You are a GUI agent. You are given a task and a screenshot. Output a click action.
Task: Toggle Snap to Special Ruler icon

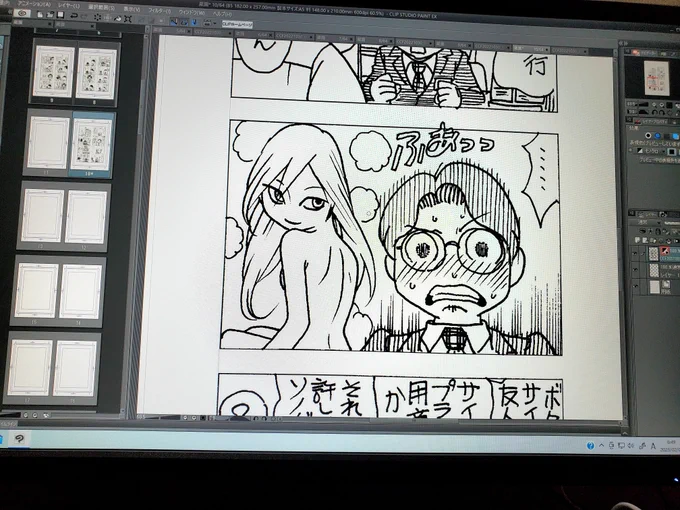(x=184, y=22)
